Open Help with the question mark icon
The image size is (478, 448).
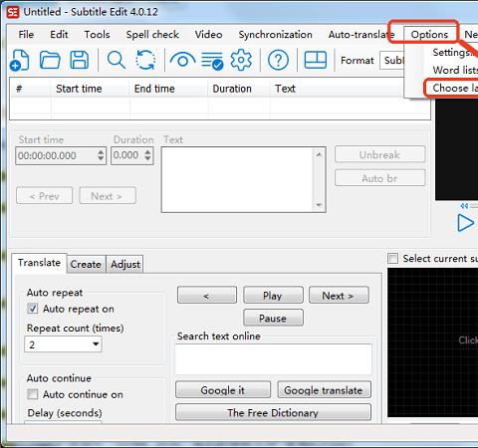coord(278,60)
